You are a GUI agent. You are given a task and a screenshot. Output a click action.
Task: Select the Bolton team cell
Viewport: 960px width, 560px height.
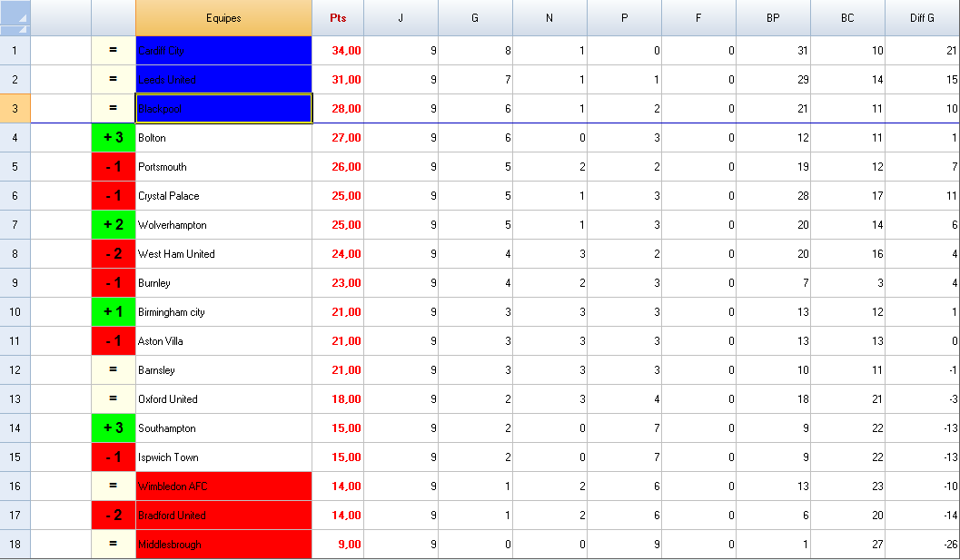(x=223, y=138)
